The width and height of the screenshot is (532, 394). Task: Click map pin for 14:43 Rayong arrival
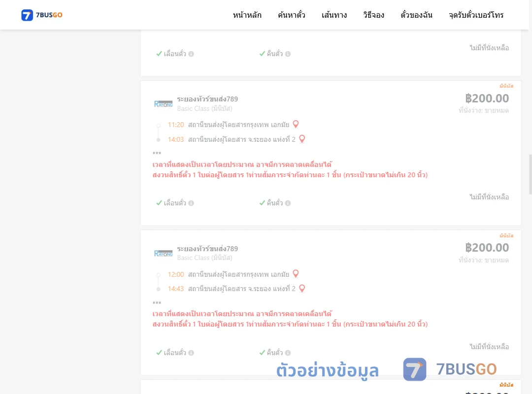302,288
